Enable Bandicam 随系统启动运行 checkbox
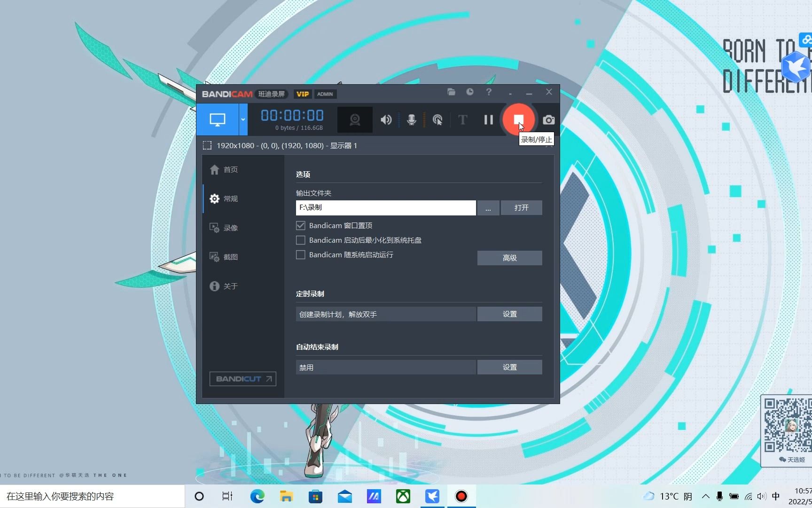 click(x=301, y=254)
